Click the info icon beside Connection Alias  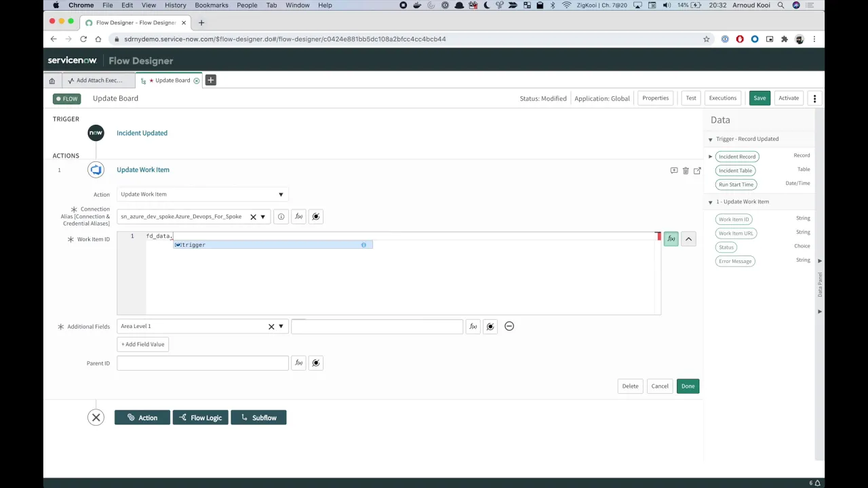click(x=281, y=216)
